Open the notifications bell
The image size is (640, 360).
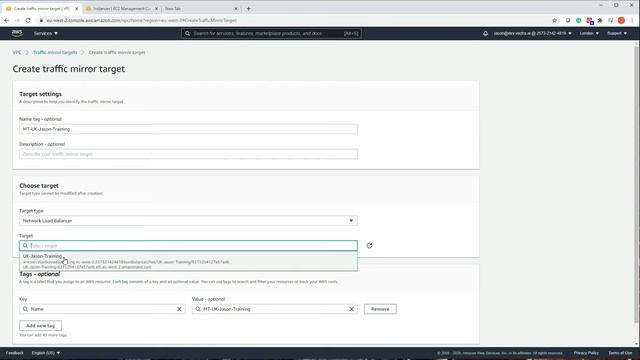point(485,33)
